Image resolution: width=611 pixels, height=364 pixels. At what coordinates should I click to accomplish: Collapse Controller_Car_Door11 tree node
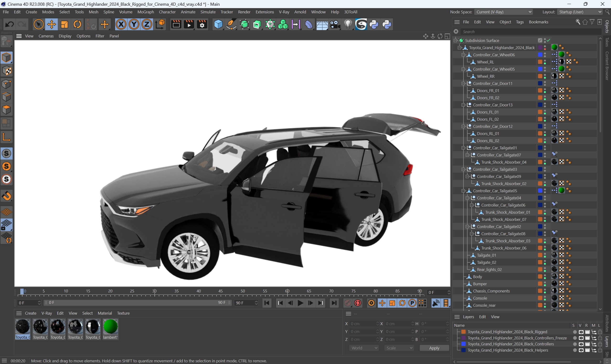[x=463, y=83]
